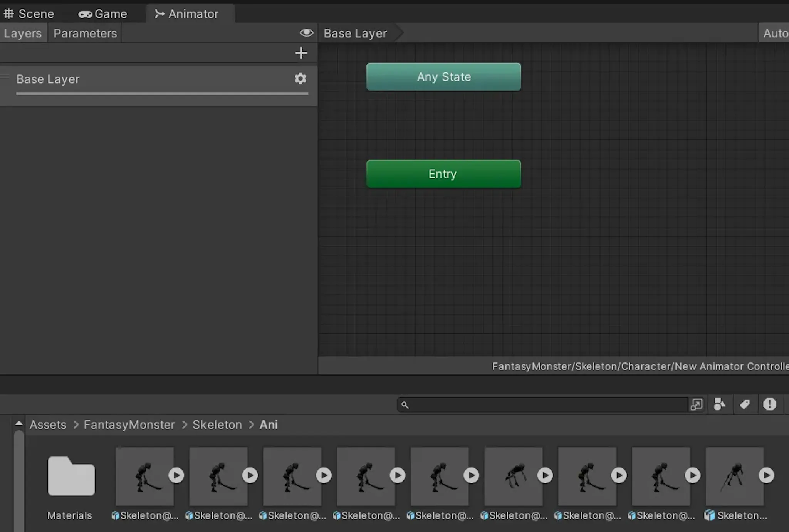Viewport: 789px width, 532px height.
Task: Switch to the Game tab
Action: click(x=102, y=14)
